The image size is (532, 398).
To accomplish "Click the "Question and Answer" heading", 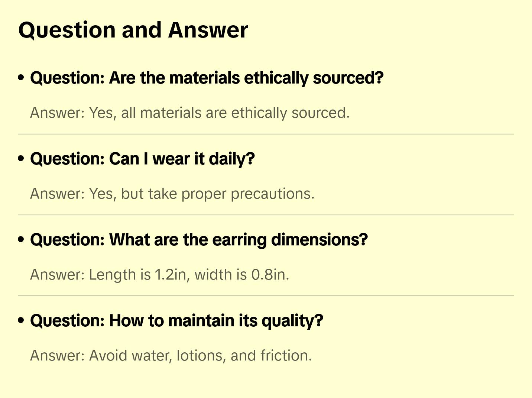I will point(133,30).
